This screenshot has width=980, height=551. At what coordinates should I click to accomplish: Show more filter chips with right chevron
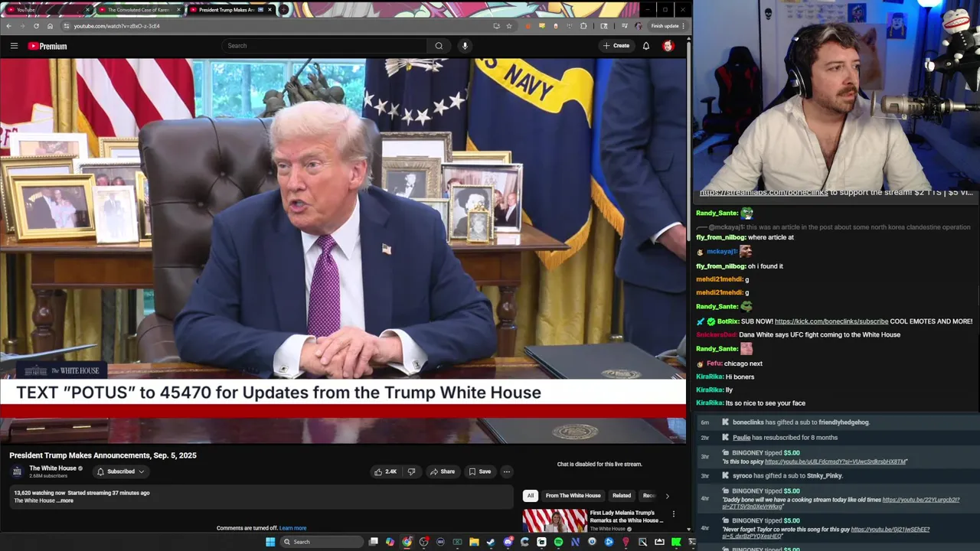(667, 496)
